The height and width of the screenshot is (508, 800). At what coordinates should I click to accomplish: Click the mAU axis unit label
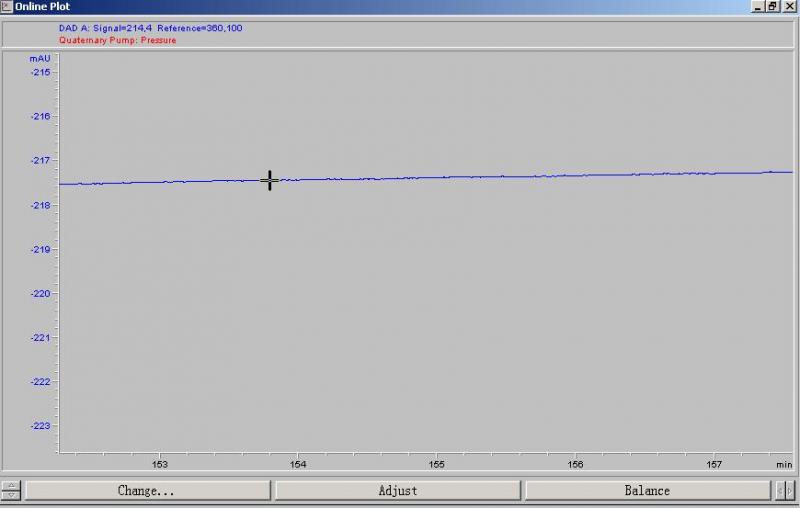(40, 59)
